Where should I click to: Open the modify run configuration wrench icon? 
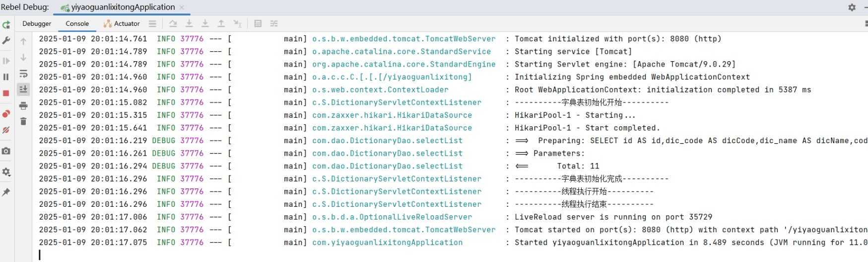[x=6, y=41]
